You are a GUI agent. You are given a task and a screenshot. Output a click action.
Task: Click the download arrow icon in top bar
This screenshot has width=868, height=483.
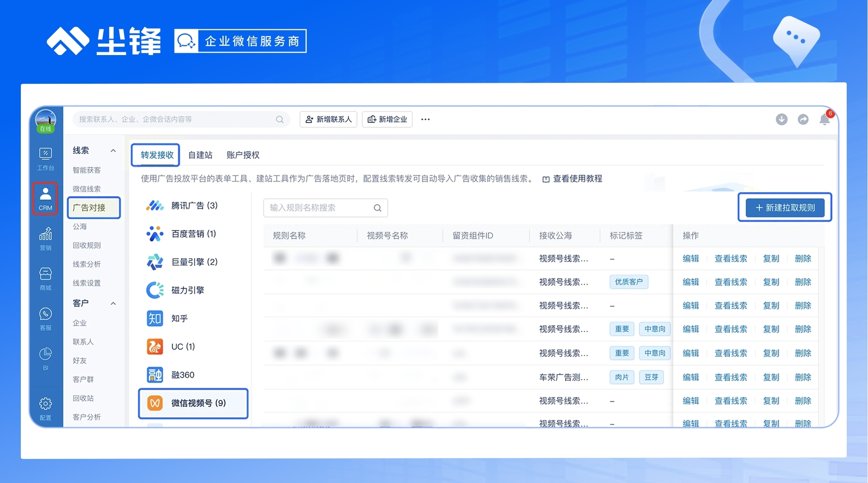tap(781, 119)
